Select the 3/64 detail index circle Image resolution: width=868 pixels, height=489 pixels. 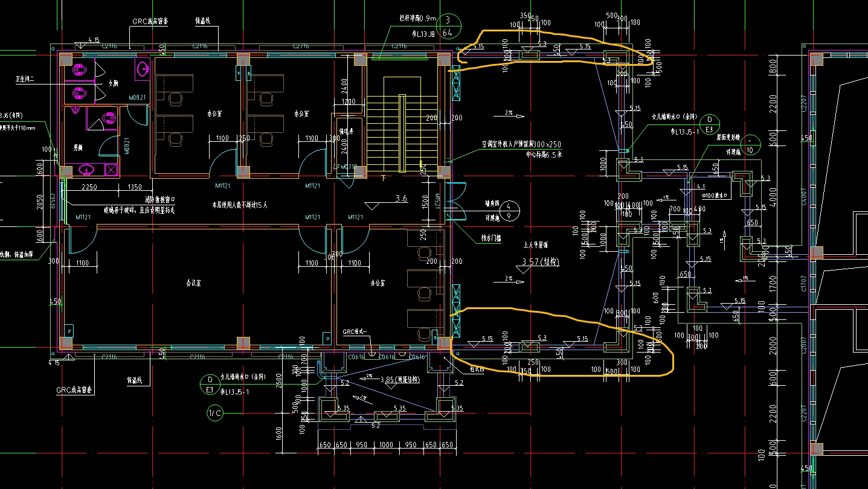448,27
